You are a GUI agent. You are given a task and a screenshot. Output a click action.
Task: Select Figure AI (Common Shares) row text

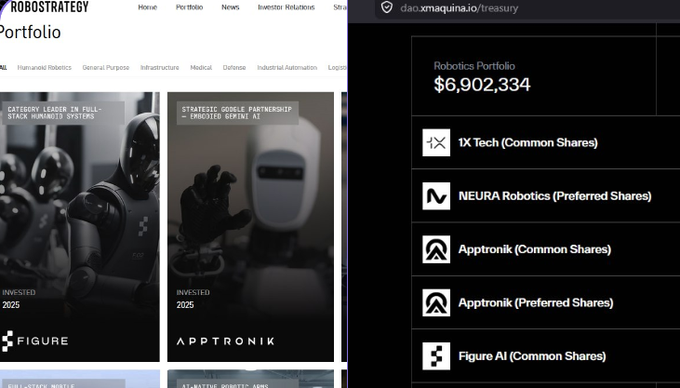pyautogui.click(x=532, y=356)
